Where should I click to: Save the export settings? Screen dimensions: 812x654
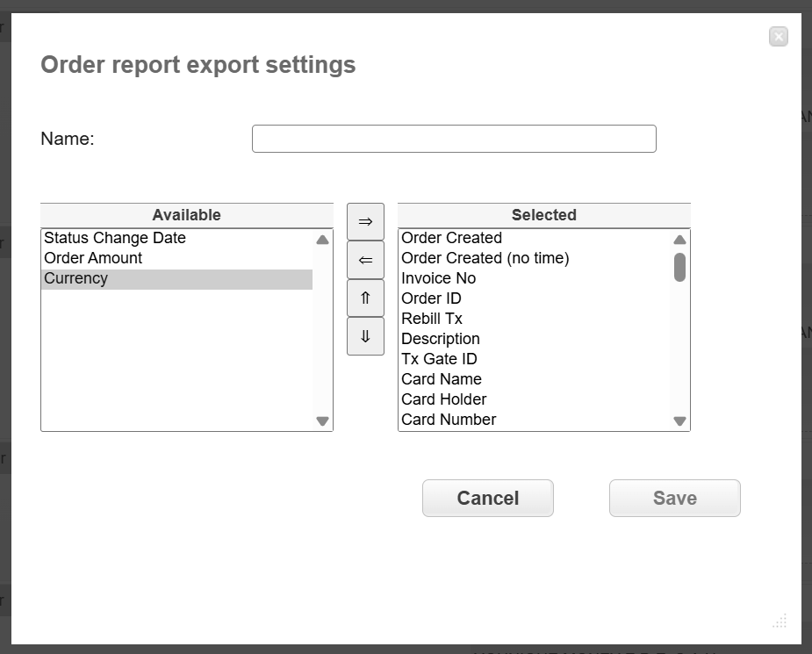[674, 498]
